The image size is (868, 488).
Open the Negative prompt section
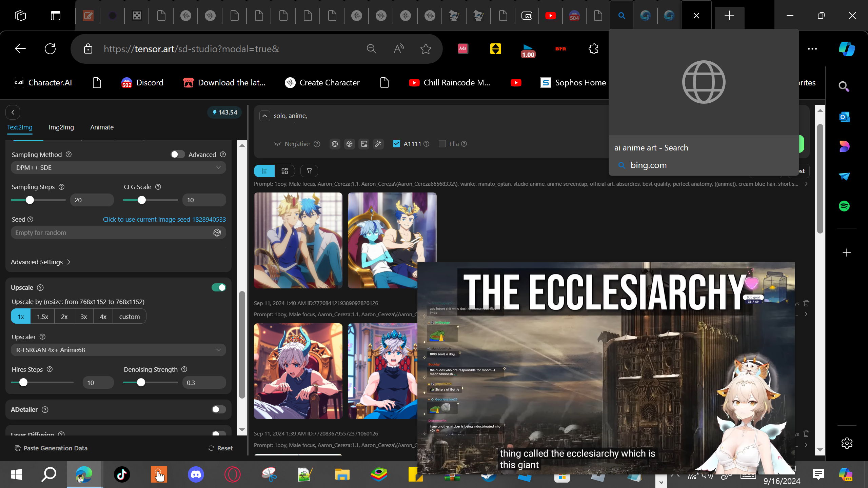point(292,144)
